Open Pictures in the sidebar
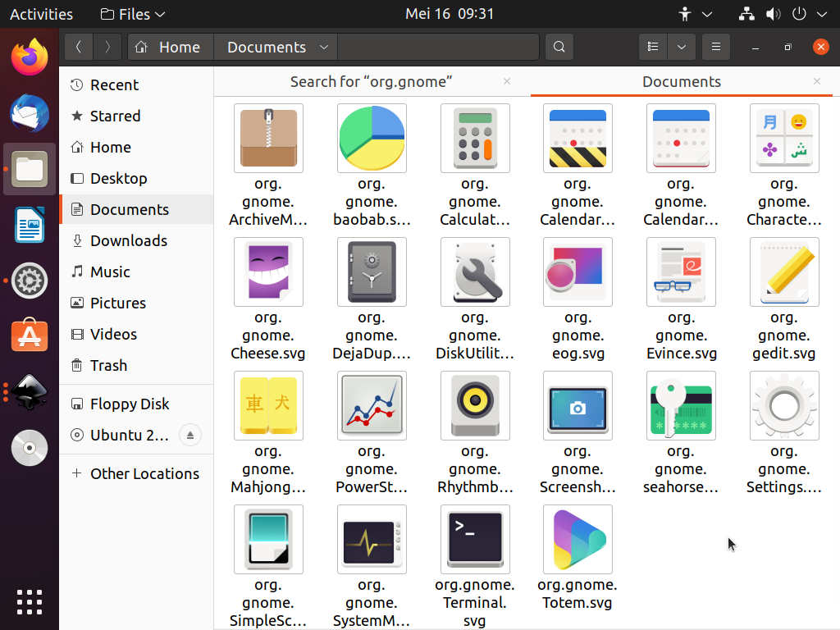Image resolution: width=840 pixels, height=630 pixels. coord(137,303)
